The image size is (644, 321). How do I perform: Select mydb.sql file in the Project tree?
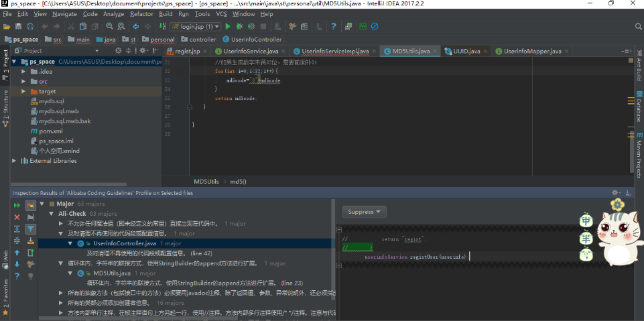(52, 101)
